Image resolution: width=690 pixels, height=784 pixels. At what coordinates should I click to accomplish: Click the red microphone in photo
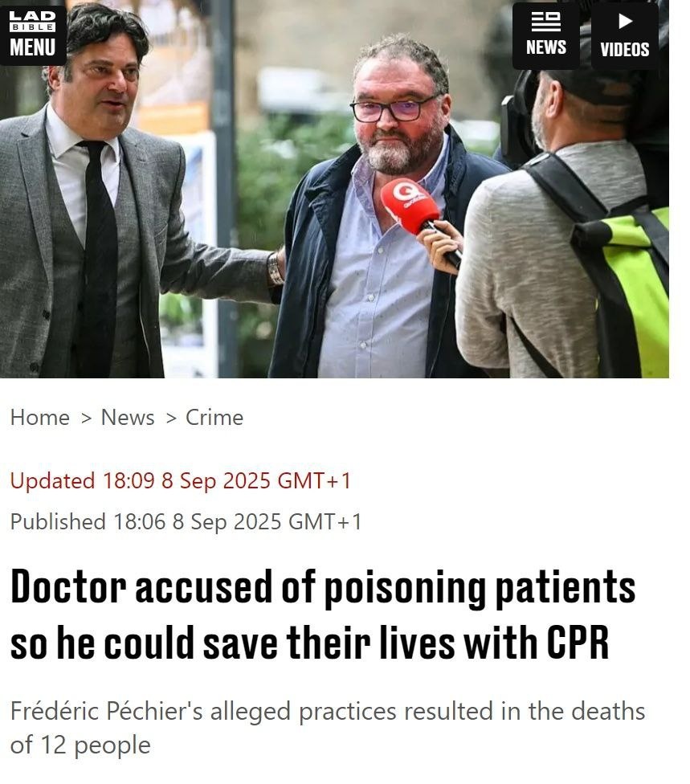(410, 207)
